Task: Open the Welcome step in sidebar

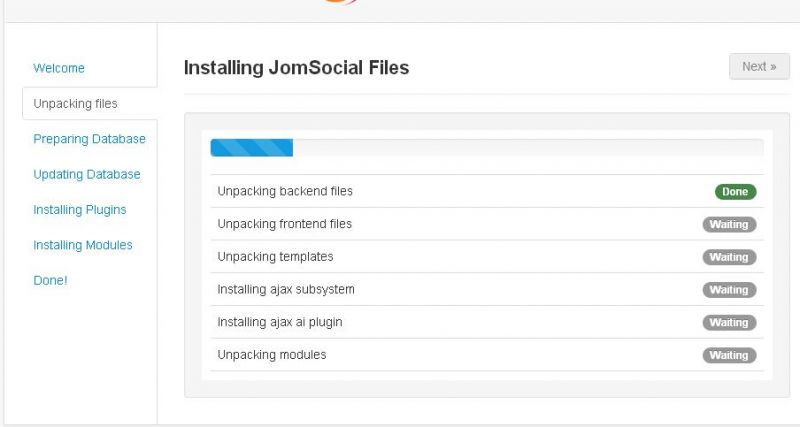Action: [x=59, y=68]
